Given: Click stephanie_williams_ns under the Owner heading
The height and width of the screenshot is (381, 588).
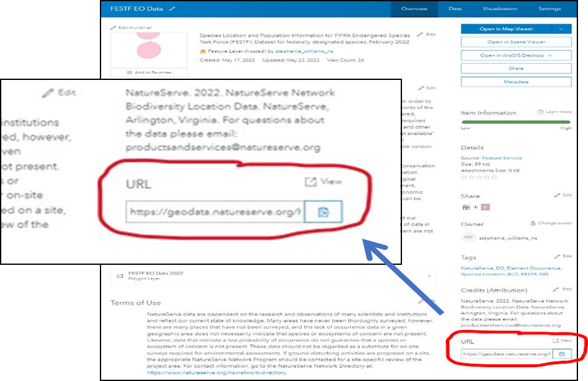Looking at the screenshot, I should [507, 238].
